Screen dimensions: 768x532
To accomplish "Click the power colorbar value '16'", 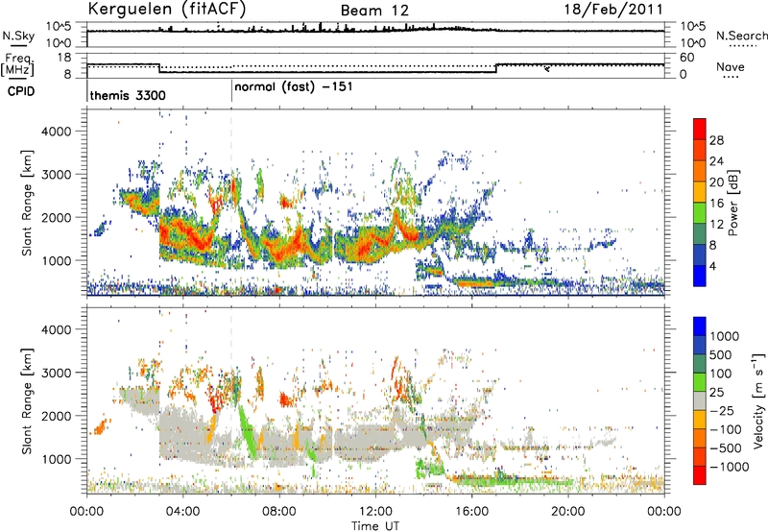I will tap(716, 204).
